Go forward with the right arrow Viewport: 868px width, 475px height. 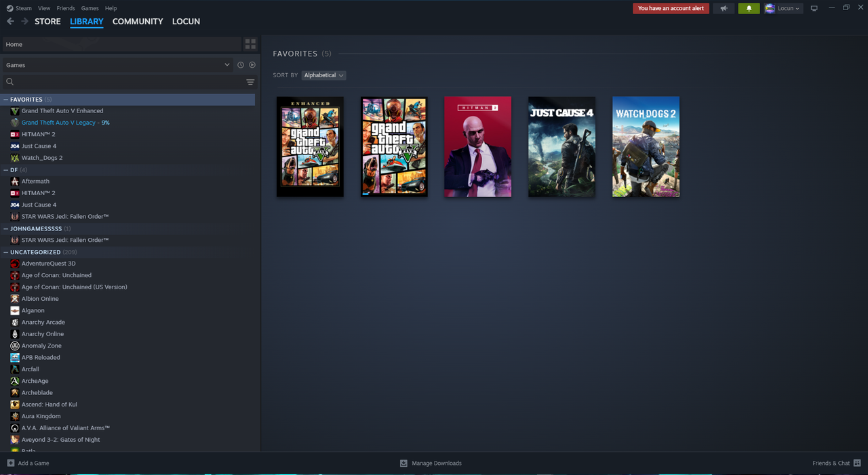[x=25, y=22]
